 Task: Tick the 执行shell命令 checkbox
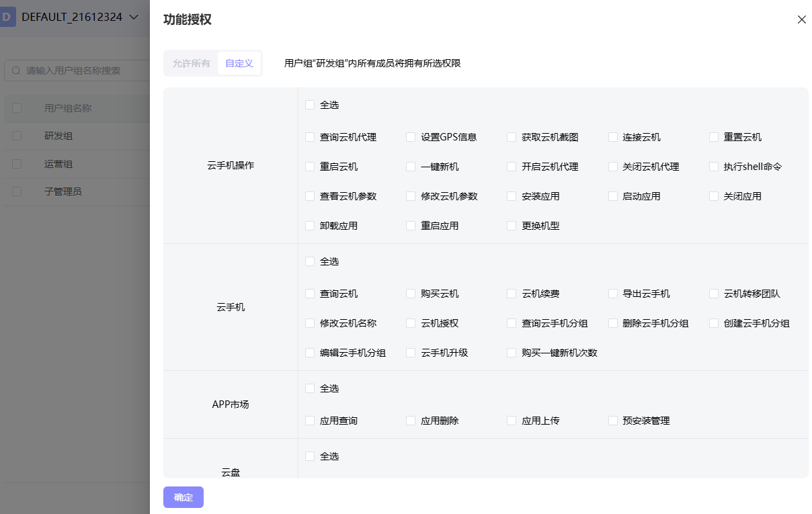point(714,167)
